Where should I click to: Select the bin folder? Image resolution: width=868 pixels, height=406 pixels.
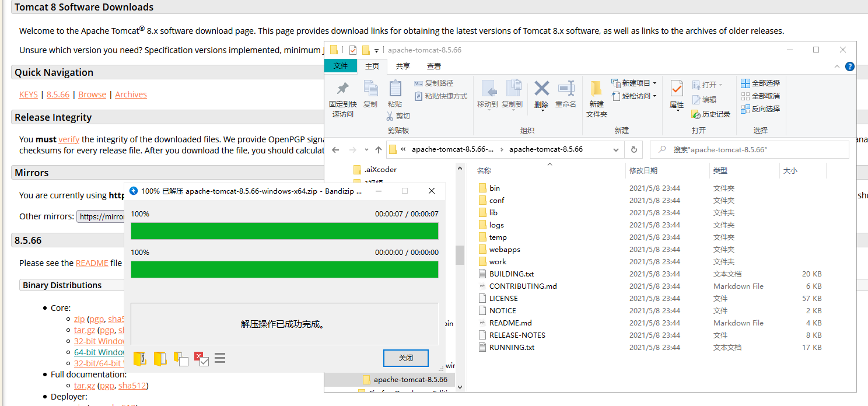tap(495, 188)
